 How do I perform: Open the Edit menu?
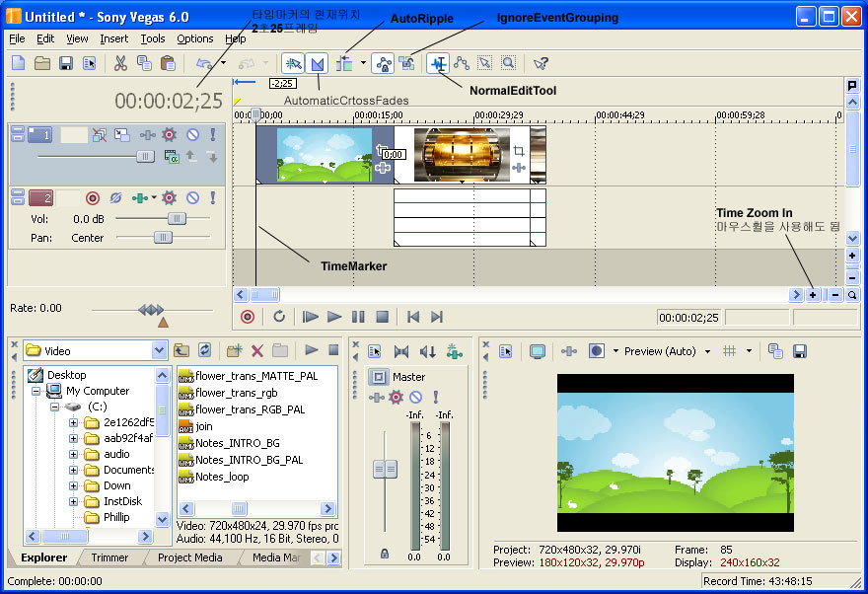(x=45, y=38)
